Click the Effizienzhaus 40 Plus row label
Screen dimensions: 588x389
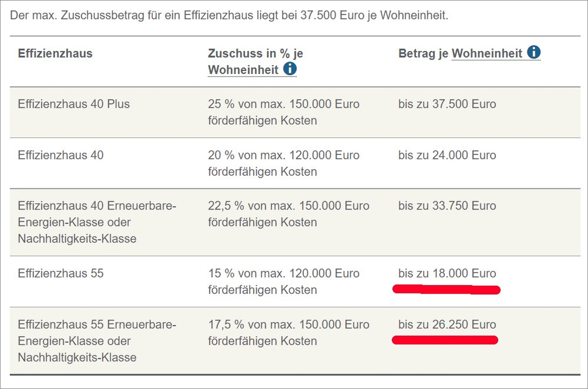point(74,104)
